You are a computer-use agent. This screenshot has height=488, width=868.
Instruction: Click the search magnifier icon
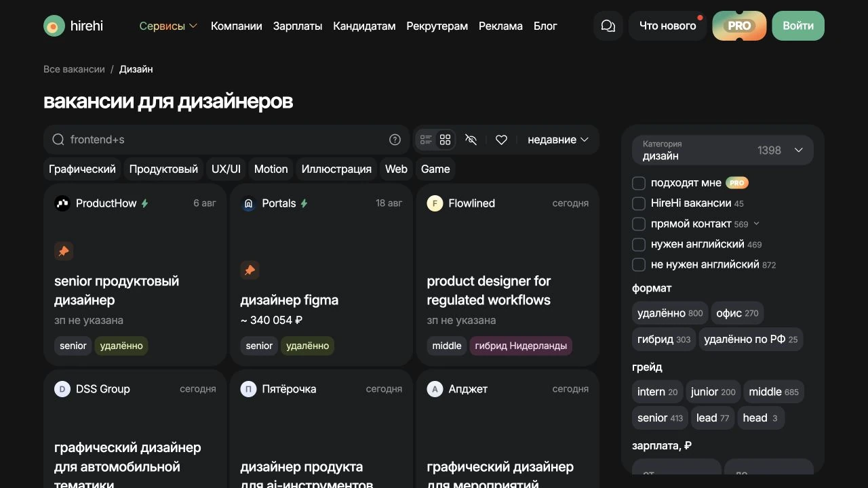tap(58, 140)
